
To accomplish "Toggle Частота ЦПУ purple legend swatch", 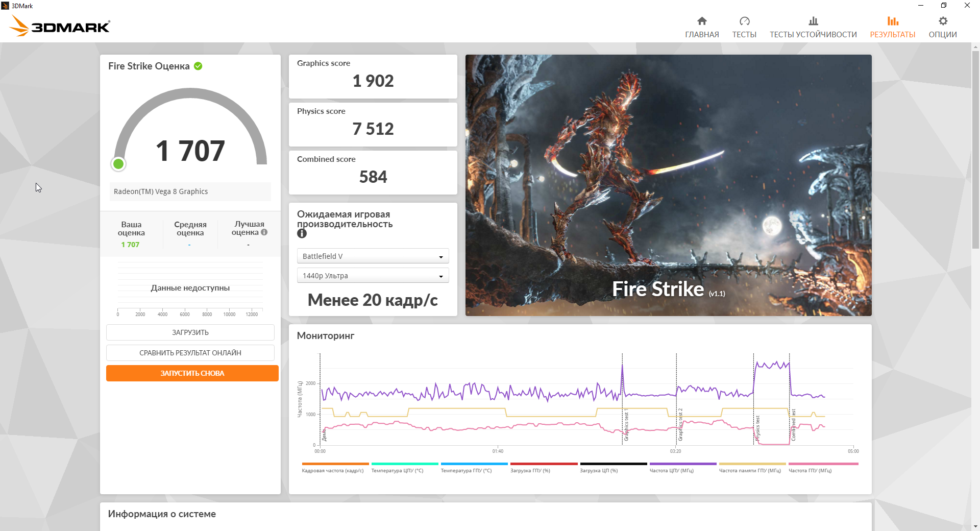I will pyautogui.click(x=683, y=464).
